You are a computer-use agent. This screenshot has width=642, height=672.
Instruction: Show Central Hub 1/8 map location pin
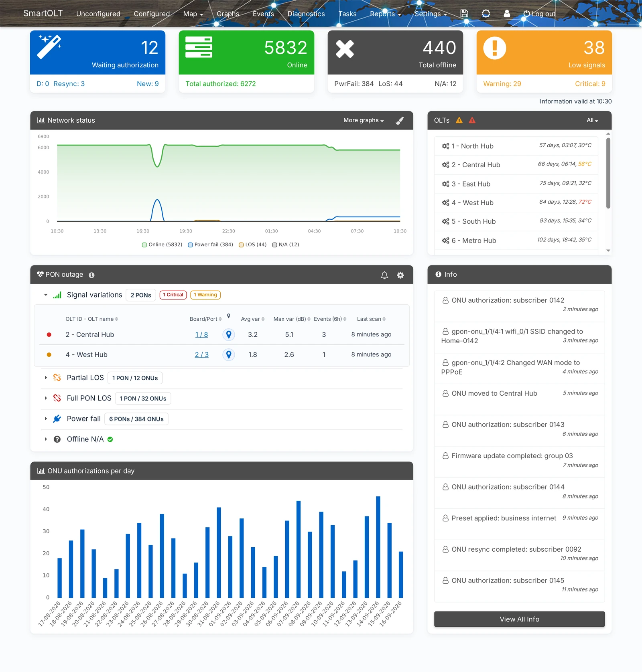point(229,334)
